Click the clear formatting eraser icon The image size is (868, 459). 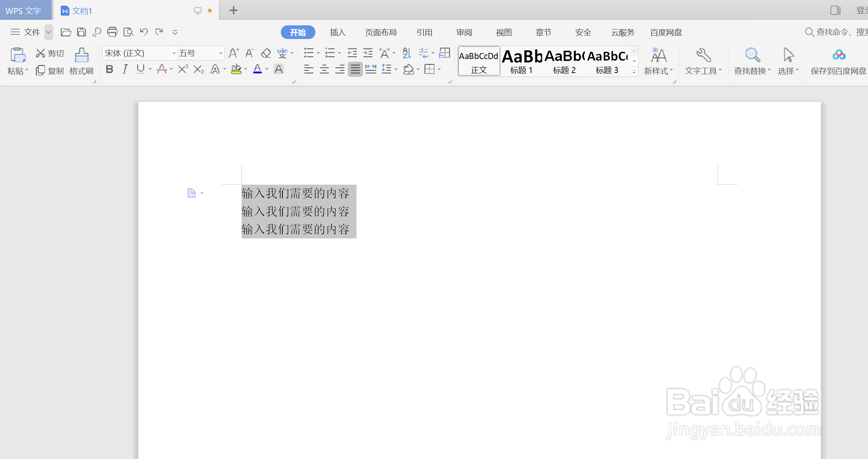[x=266, y=53]
